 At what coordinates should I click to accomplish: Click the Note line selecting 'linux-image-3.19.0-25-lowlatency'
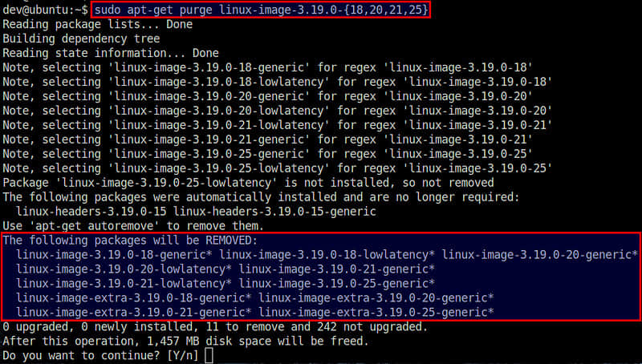pyautogui.click(x=277, y=168)
